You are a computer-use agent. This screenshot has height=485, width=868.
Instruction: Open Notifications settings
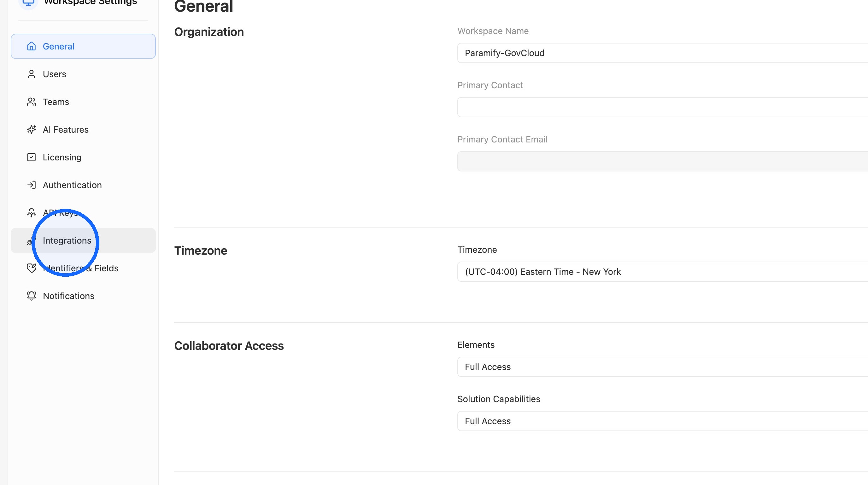[83, 296]
